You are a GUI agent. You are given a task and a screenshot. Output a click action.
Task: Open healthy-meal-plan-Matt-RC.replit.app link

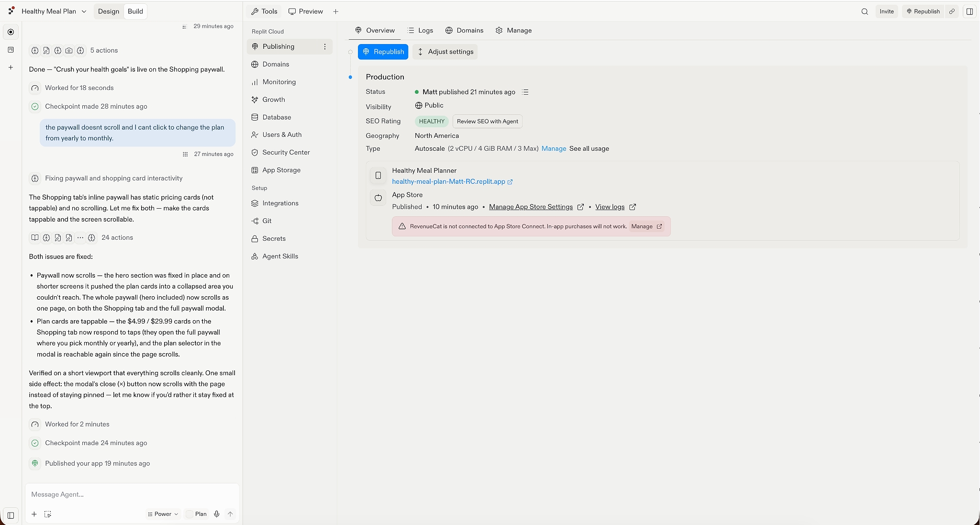point(452,182)
